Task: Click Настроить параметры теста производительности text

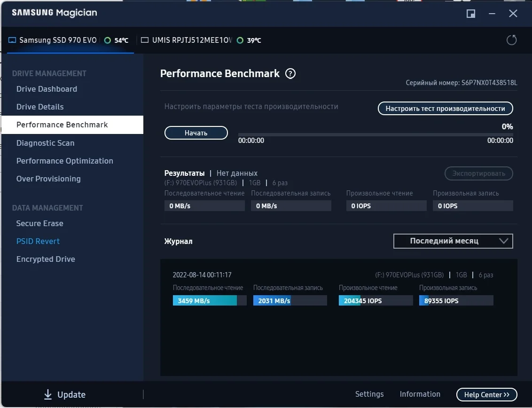Action: [251, 107]
